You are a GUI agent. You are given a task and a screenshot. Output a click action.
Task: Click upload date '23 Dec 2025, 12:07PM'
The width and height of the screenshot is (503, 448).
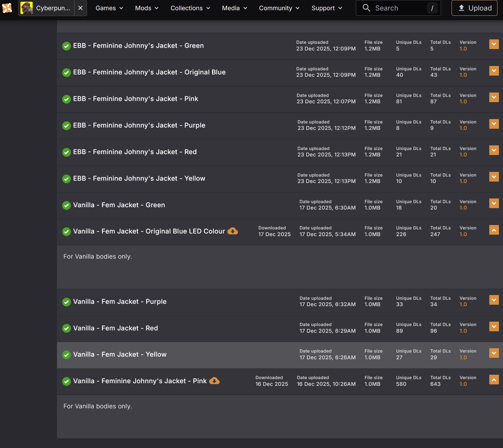326,102
